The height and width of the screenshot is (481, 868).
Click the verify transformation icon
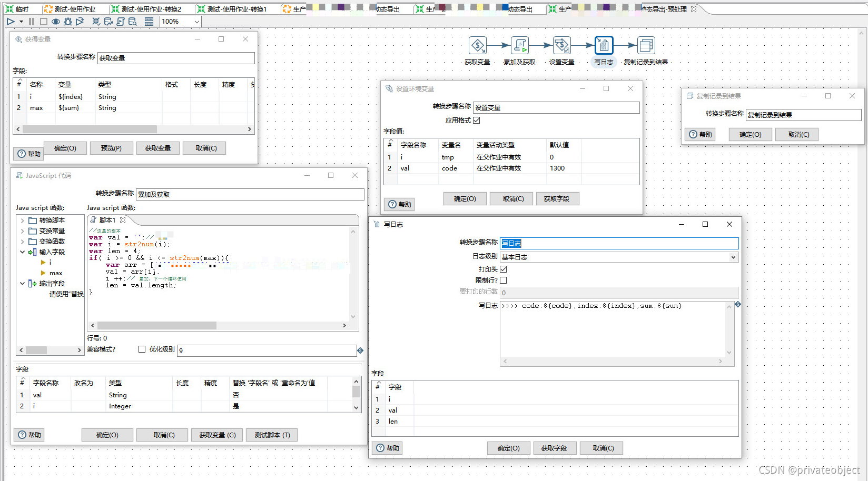tap(96, 22)
